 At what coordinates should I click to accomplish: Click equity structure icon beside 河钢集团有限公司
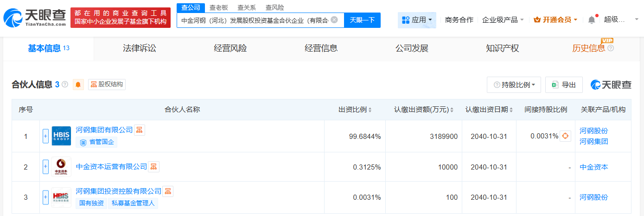[140, 130]
